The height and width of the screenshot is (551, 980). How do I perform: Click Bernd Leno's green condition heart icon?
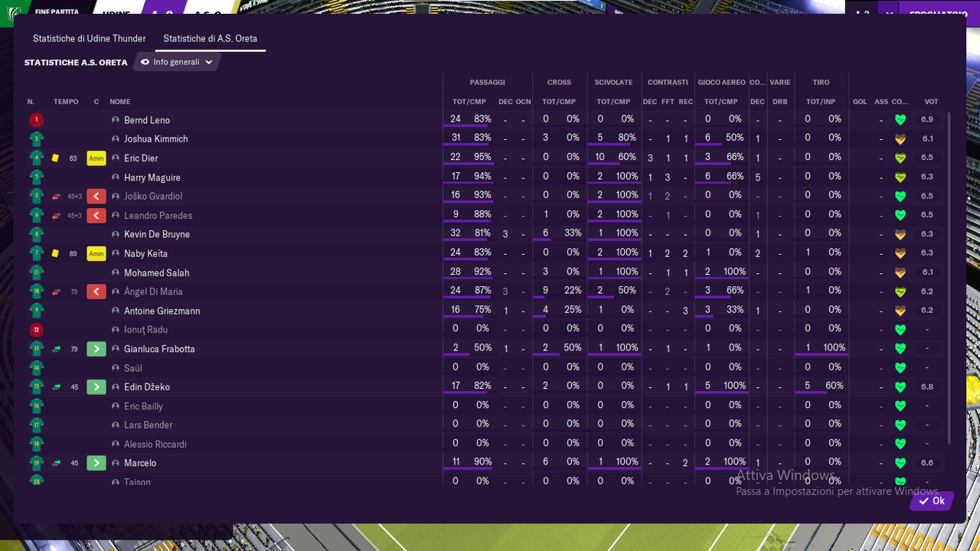[x=900, y=120]
